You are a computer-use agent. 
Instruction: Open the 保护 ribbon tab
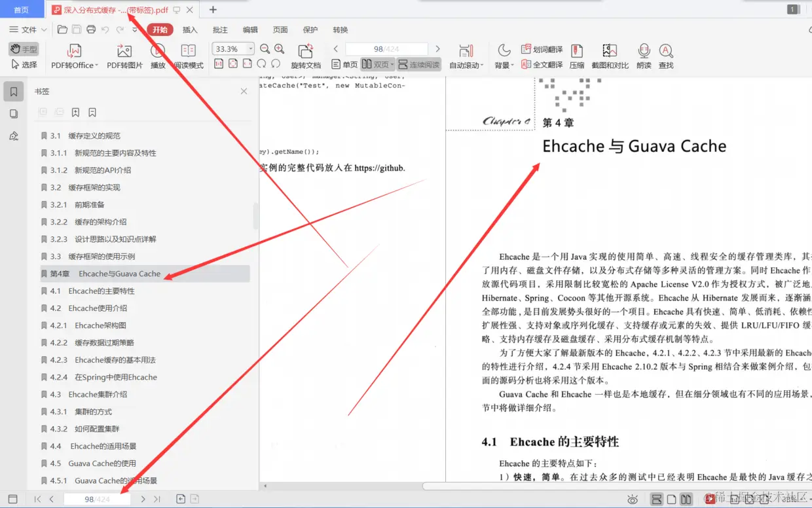310,29
